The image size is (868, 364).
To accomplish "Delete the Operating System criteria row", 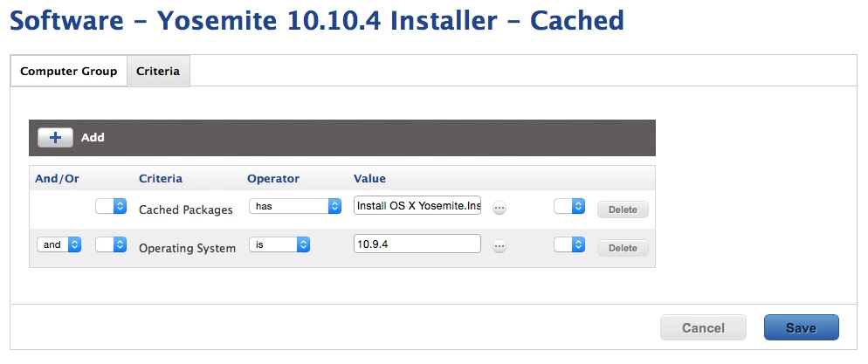I will [x=623, y=249].
